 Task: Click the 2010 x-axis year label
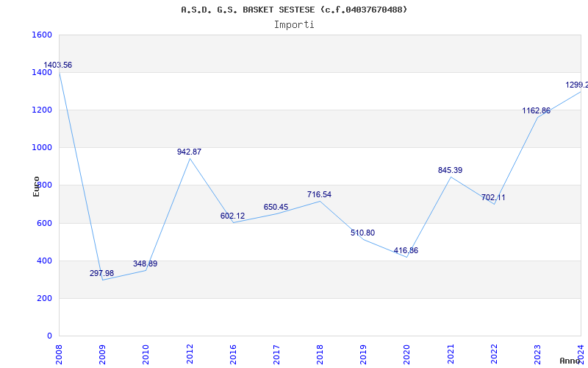tap(146, 354)
